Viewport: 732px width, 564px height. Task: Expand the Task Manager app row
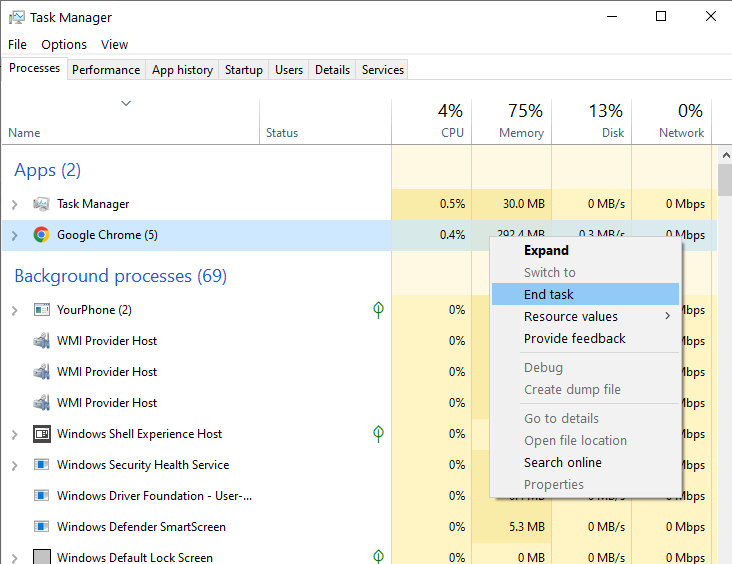[x=14, y=204]
